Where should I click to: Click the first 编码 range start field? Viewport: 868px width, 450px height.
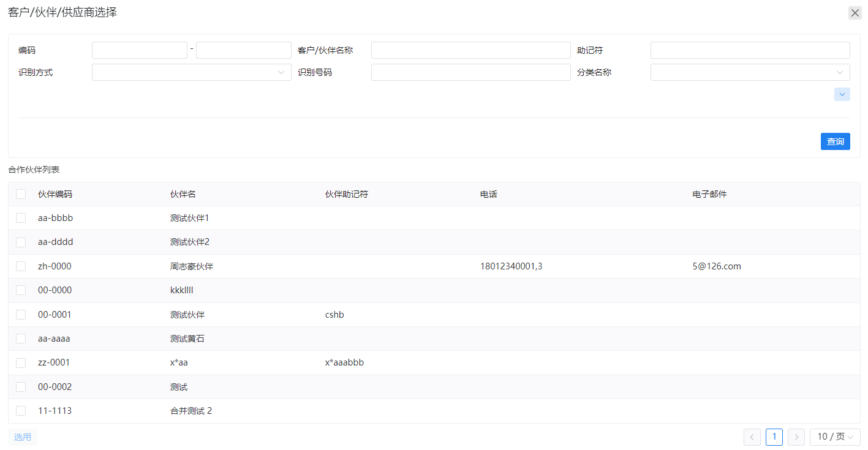pyautogui.click(x=139, y=50)
